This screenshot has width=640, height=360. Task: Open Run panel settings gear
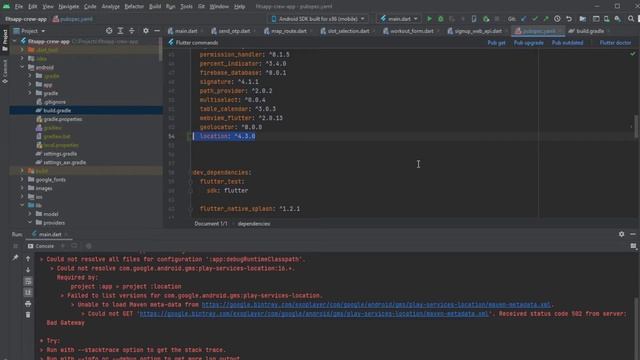pos(621,234)
